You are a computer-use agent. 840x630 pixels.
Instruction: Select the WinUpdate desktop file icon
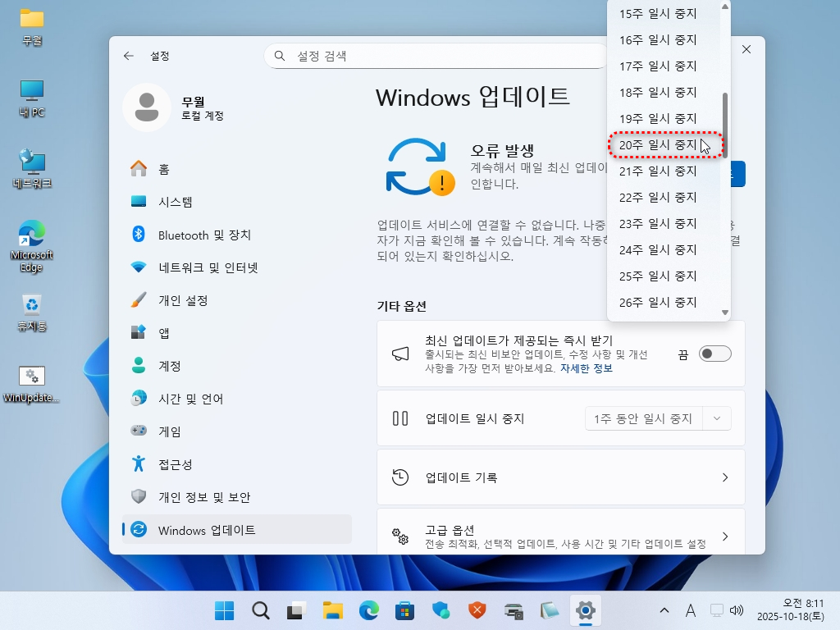31,385
